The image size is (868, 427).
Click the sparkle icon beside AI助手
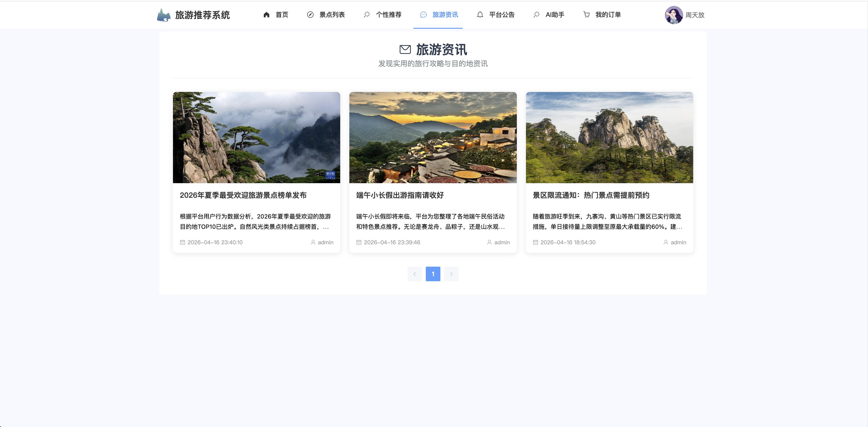[x=537, y=14]
